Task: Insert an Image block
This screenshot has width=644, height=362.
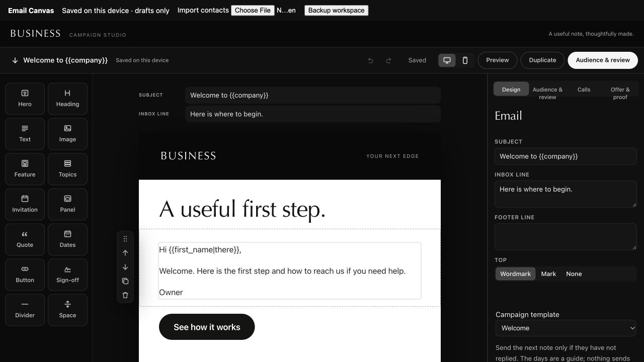Action: click(67, 134)
